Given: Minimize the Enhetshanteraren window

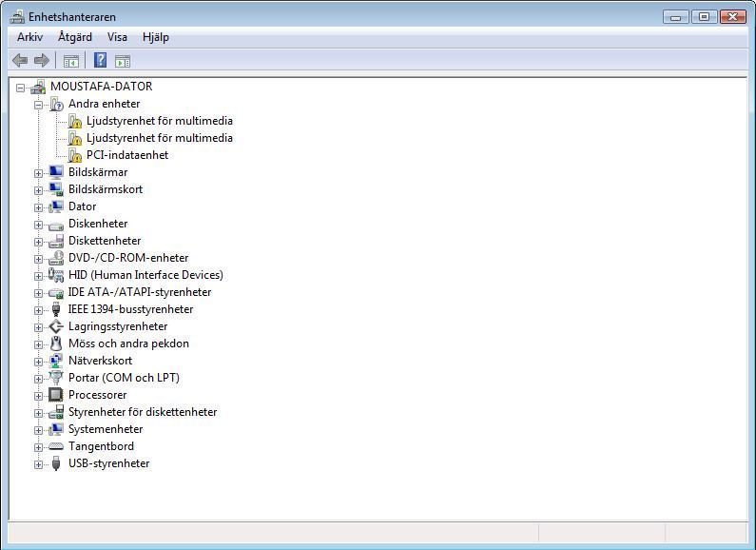Looking at the screenshot, I should 675,17.
